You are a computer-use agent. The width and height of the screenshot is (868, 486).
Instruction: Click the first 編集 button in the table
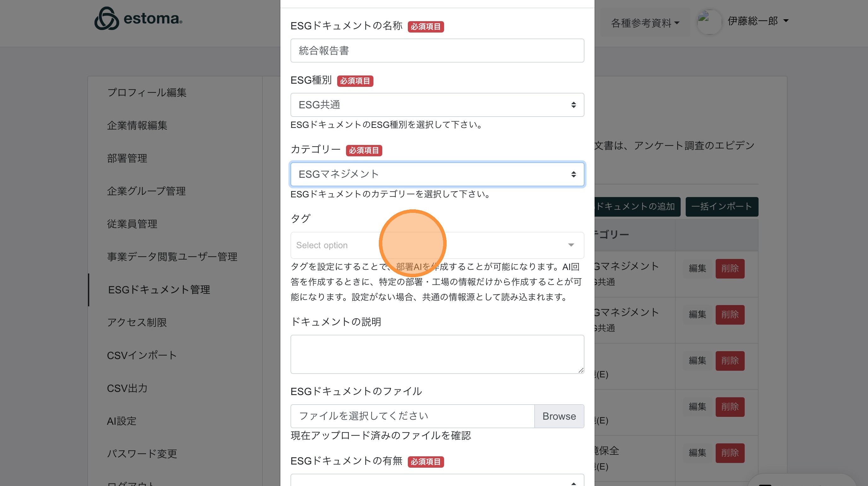[697, 268]
